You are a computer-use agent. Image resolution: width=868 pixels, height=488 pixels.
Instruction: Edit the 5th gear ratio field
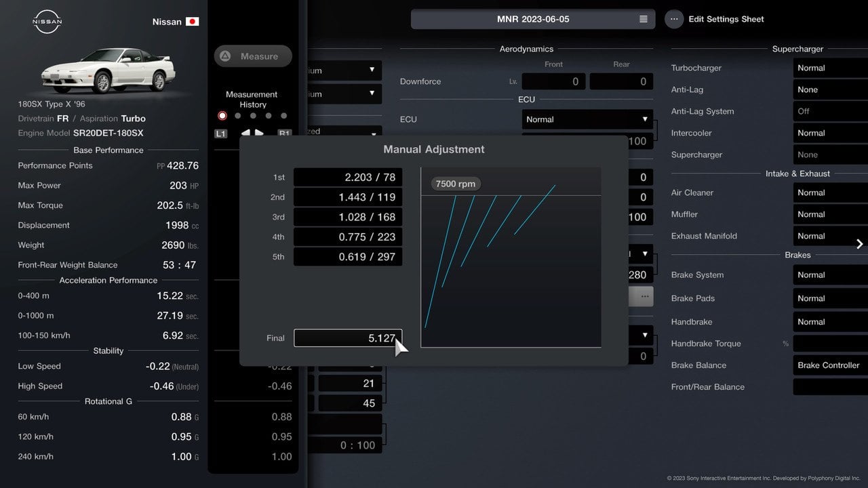[348, 257]
